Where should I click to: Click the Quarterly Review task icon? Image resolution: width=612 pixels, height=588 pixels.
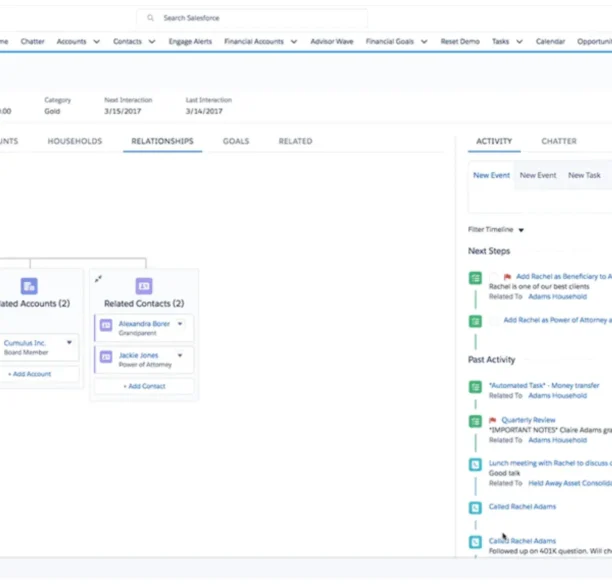point(476,421)
